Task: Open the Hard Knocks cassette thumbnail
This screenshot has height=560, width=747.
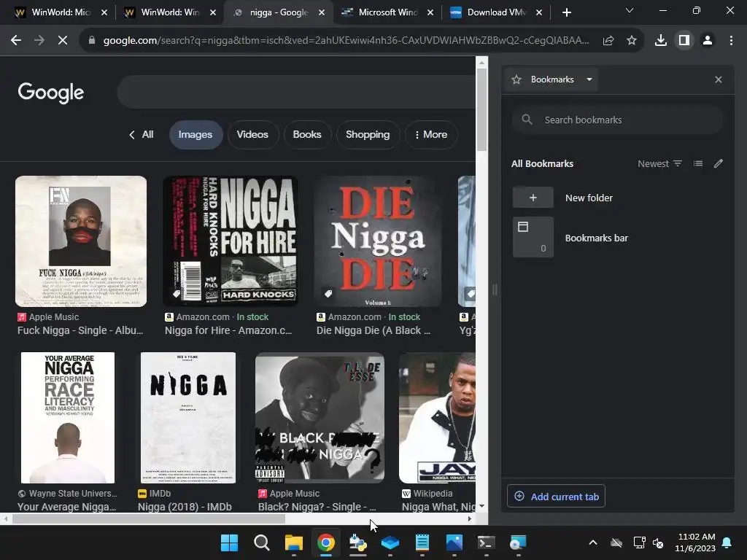Action: tap(231, 241)
